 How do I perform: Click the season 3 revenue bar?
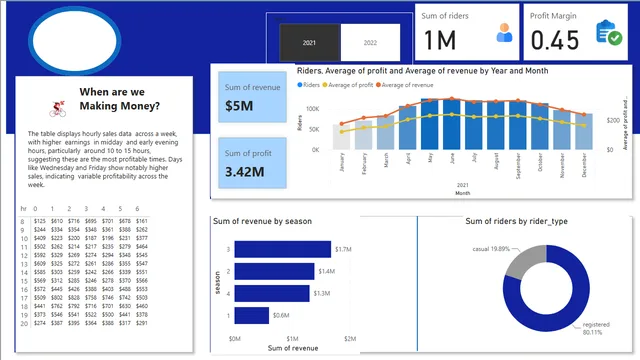pos(283,249)
